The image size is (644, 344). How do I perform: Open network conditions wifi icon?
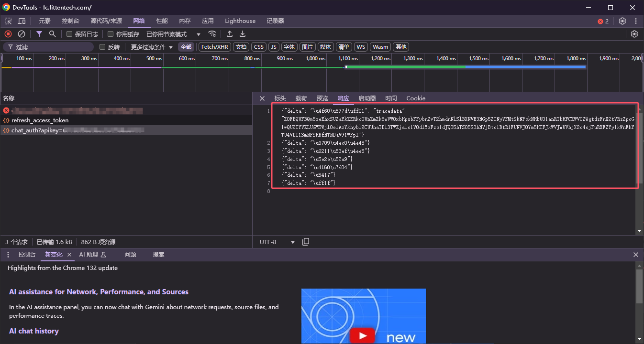[x=212, y=34]
